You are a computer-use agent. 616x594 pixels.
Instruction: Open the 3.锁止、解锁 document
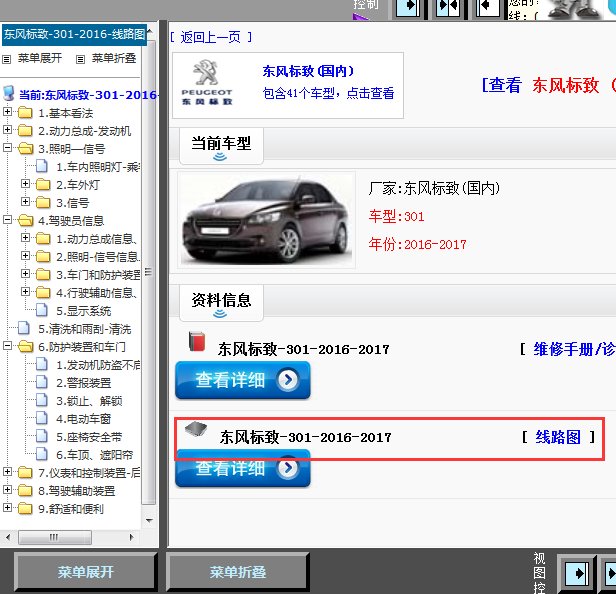pyautogui.click(x=89, y=401)
